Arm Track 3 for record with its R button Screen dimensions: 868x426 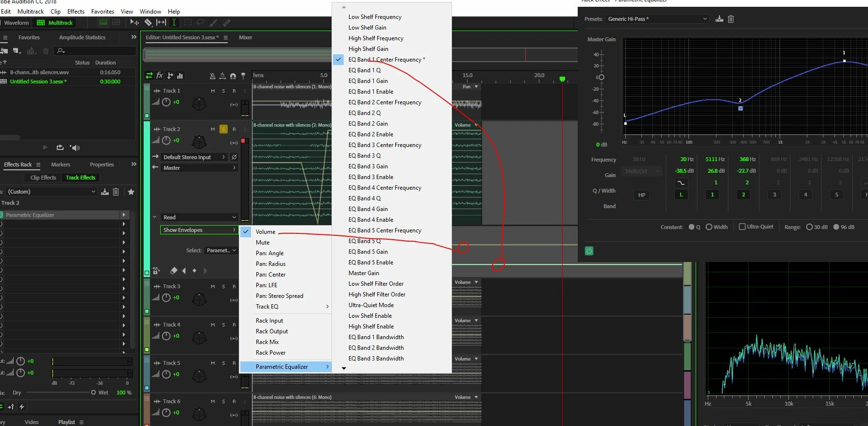tap(234, 286)
